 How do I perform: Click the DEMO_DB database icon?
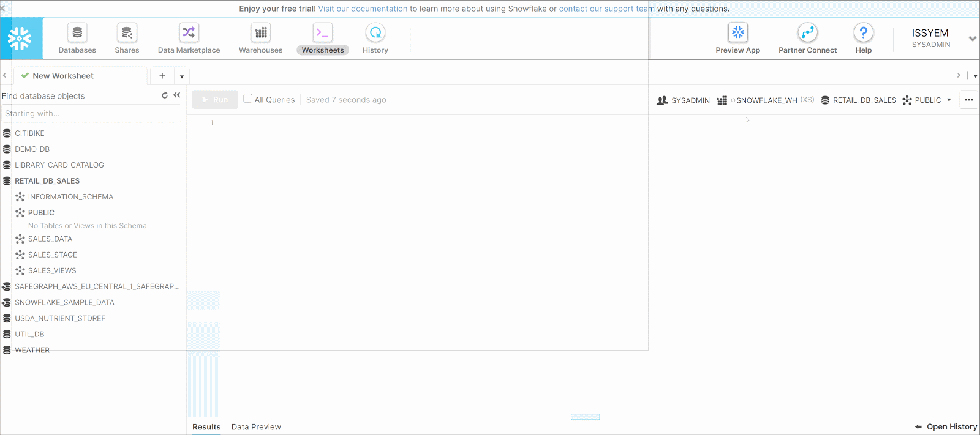coord(7,149)
